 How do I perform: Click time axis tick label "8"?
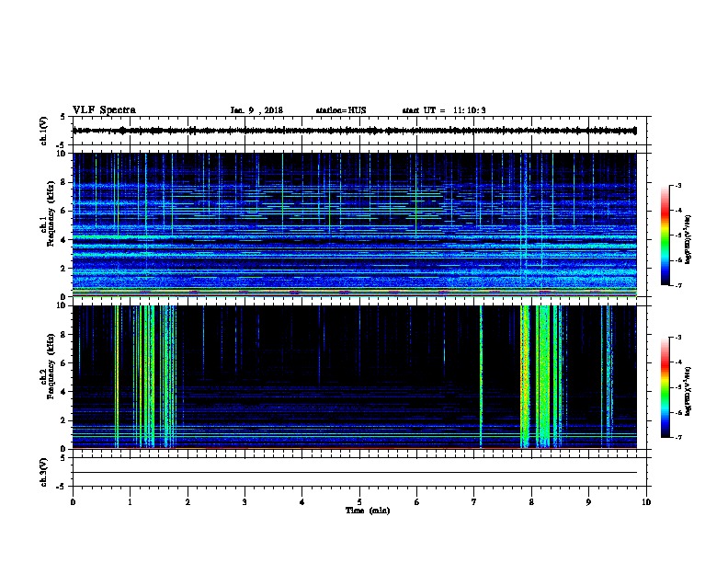pyautogui.click(x=531, y=502)
